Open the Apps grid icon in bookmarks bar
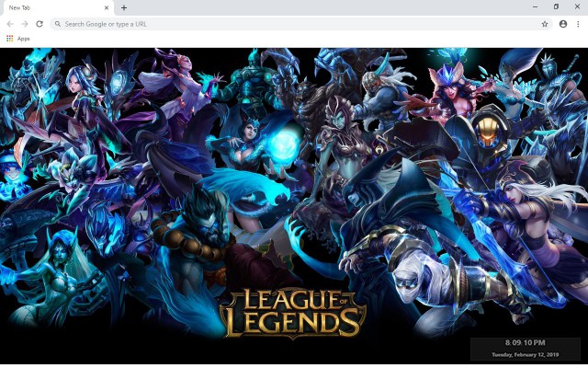This screenshot has height=368, width=588. pos(10,39)
